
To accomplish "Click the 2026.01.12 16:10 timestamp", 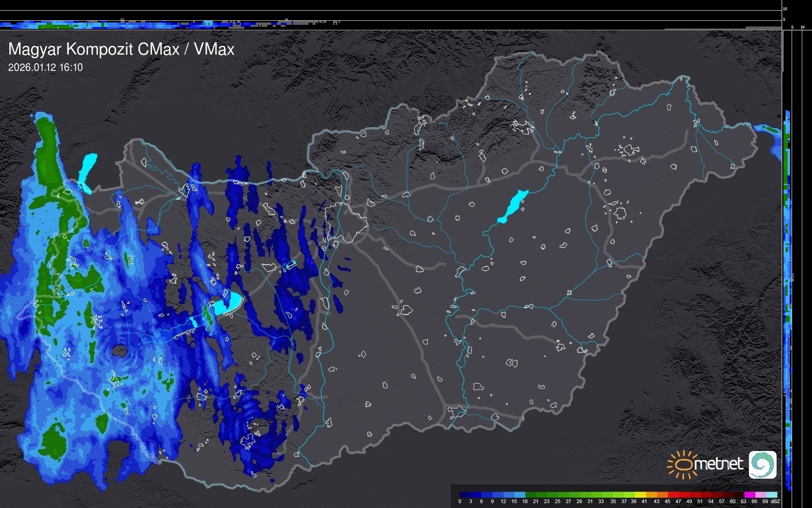I will coord(45,68).
